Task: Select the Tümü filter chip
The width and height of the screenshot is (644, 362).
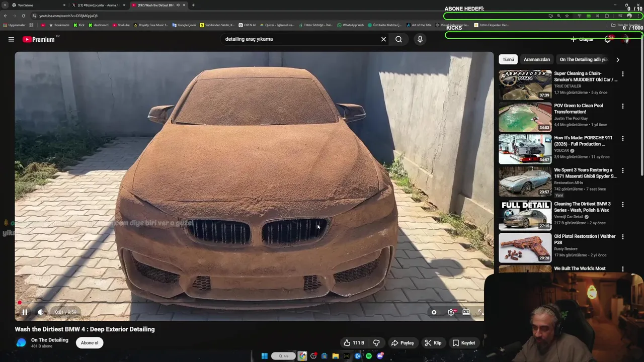Action: pos(508,59)
